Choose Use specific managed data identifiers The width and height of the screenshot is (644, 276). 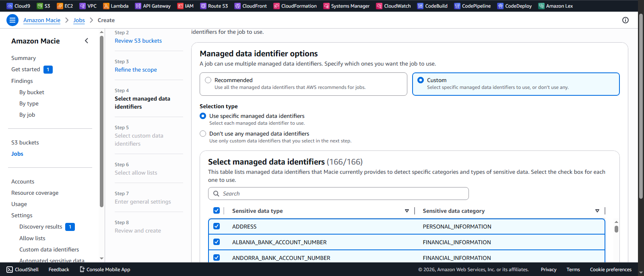click(203, 116)
